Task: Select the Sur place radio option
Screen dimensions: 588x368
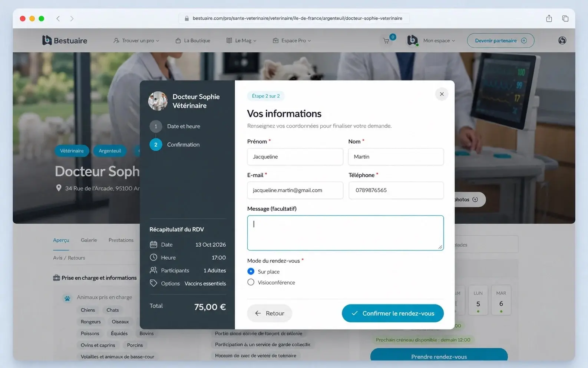Action: click(x=251, y=272)
